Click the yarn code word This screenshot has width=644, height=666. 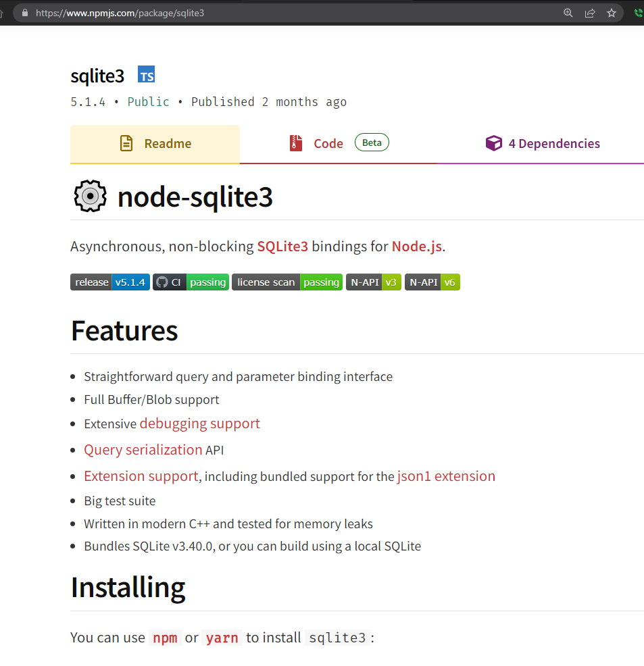(x=222, y=638)
